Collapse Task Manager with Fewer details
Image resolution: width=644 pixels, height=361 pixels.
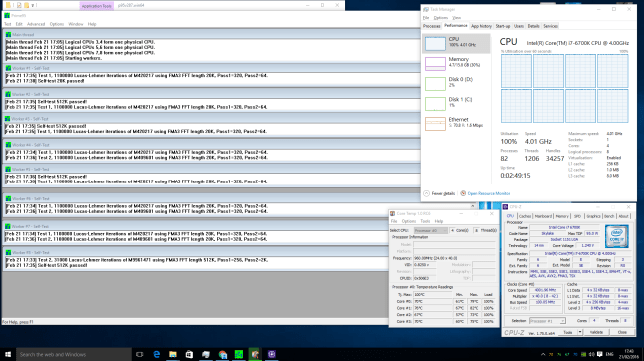tap(439, 193)
